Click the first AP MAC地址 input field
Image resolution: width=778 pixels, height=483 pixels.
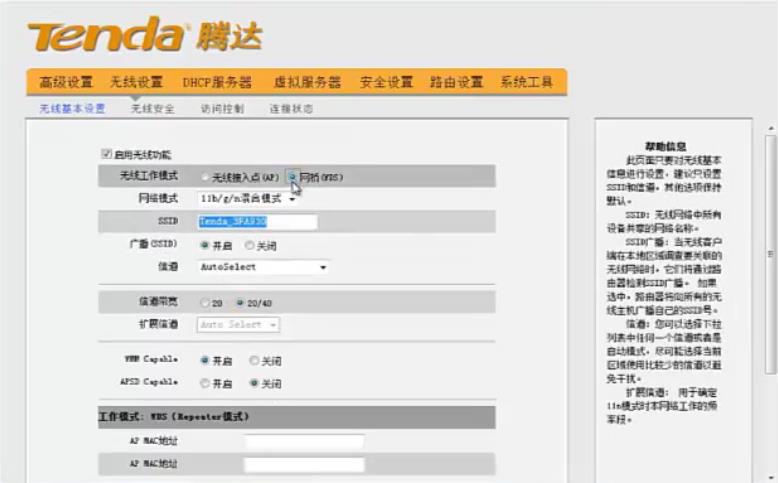tap(304, 441)
